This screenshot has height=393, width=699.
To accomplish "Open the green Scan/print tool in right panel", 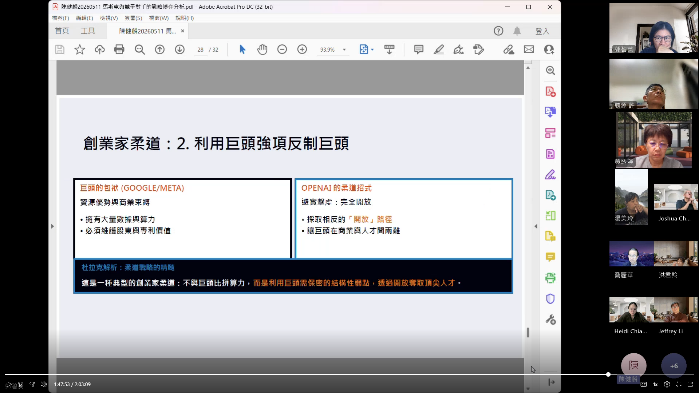I will (x=550, y=278).
